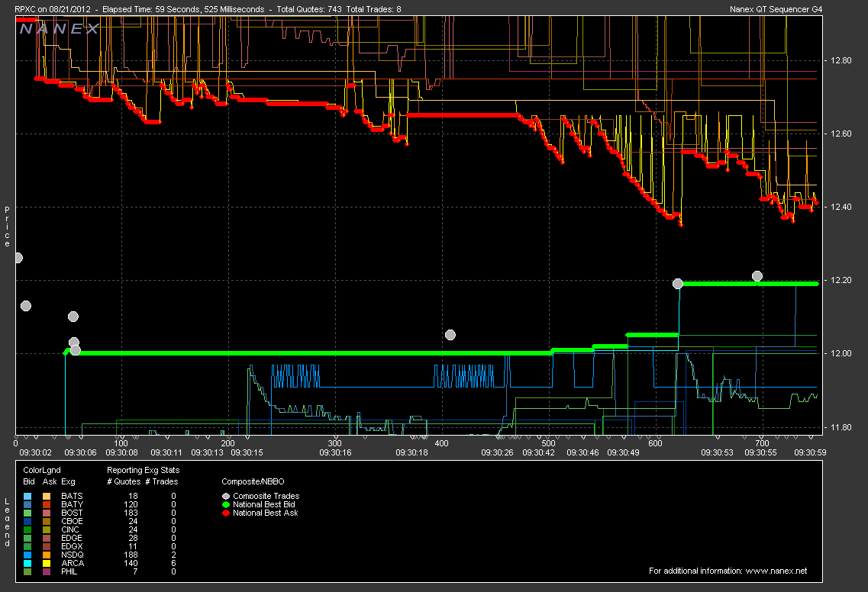Select the 12.00 price axis label

(841, 353)
